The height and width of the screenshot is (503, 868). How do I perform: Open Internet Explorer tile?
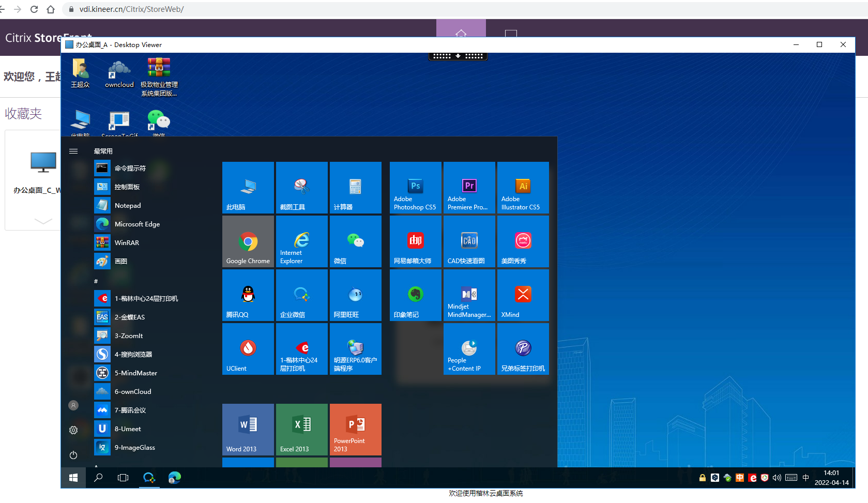coord(302,241)
